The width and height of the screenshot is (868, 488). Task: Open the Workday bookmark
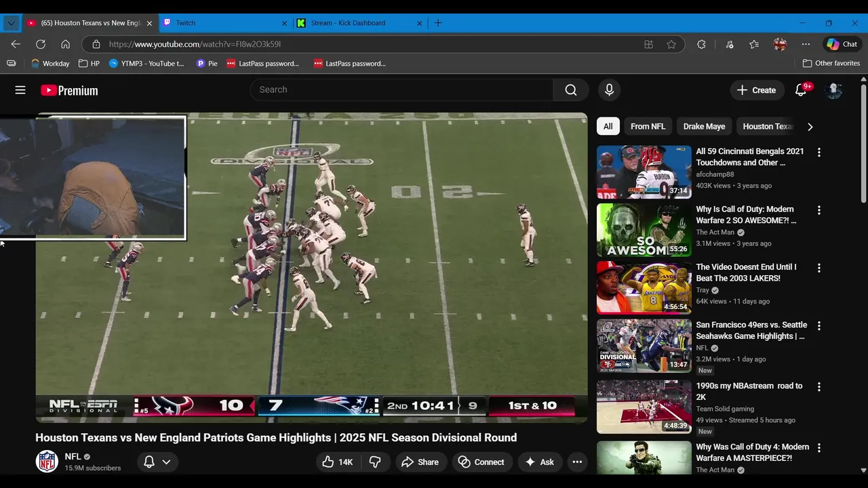click(x=50, y=63)
